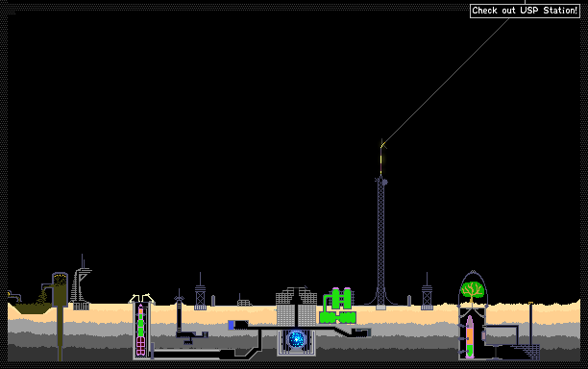Click the olive liquid pool at far left

coord(32,308)
